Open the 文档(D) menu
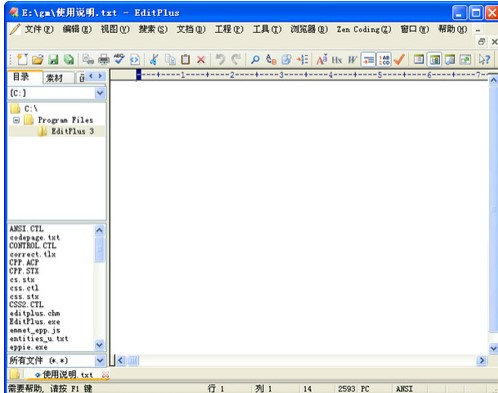Screen dimensions: 498x393 click(191, 29)
